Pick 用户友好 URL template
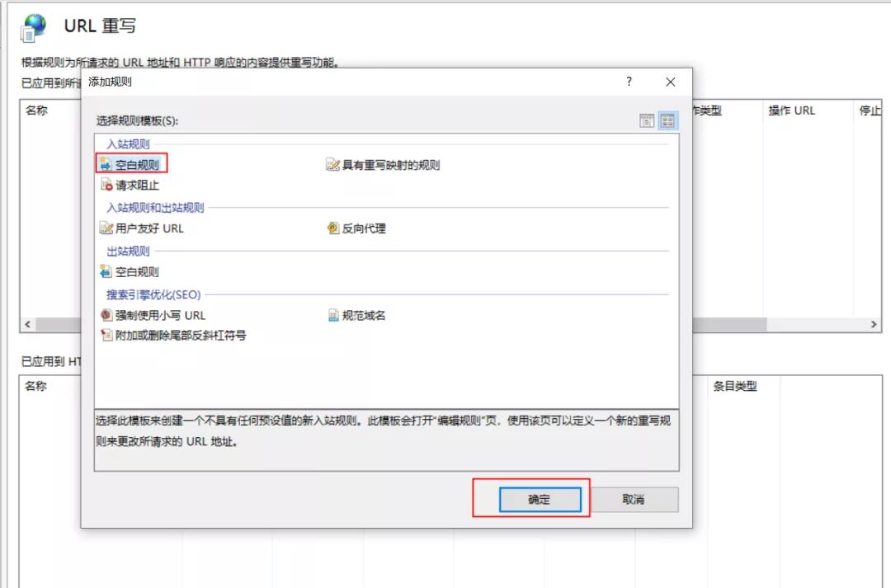Screen dimensions: 891x588 coord(142,228)
